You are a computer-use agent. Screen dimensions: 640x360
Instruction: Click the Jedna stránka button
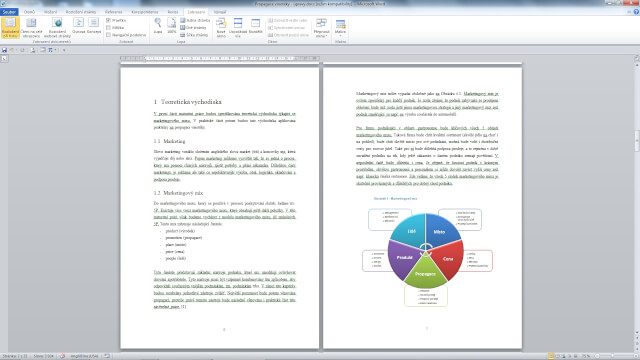tap(195, 20)
